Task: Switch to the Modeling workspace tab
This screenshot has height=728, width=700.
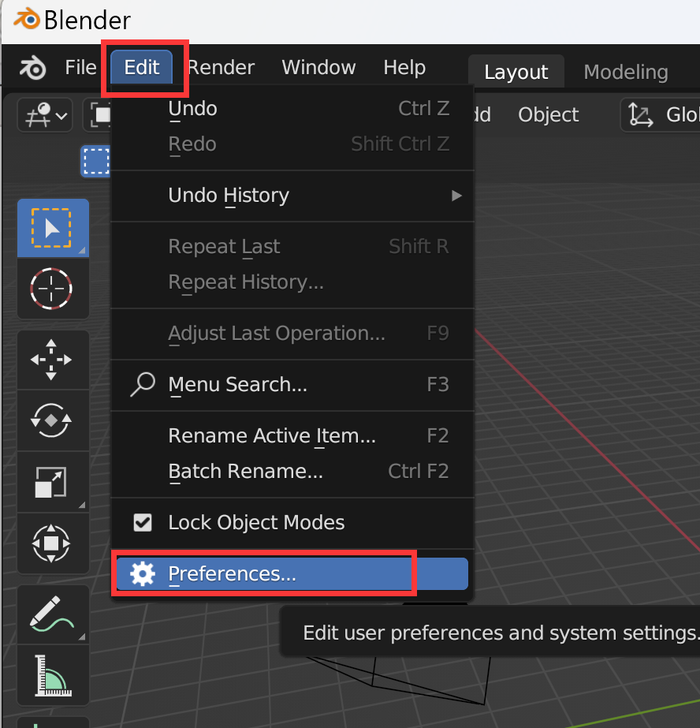Action: pyautogui.click(x=625, y=73)
